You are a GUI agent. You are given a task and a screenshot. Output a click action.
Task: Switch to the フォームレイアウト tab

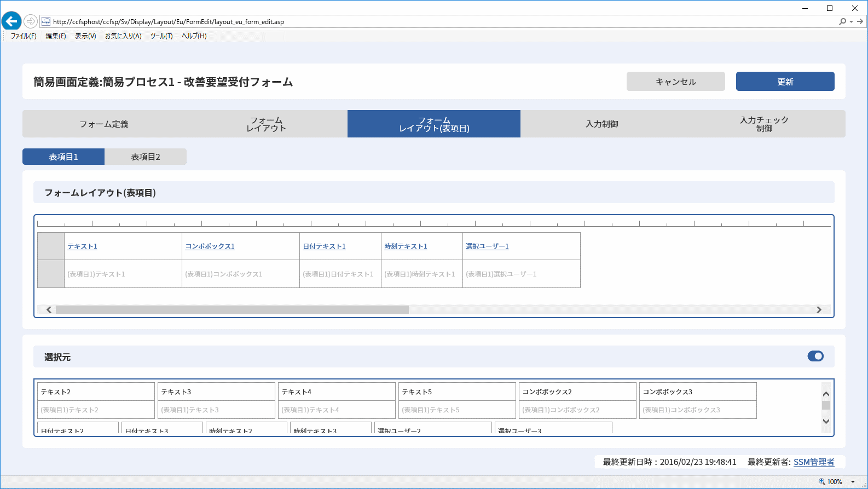pyautogui.click(x=267, y=124)
